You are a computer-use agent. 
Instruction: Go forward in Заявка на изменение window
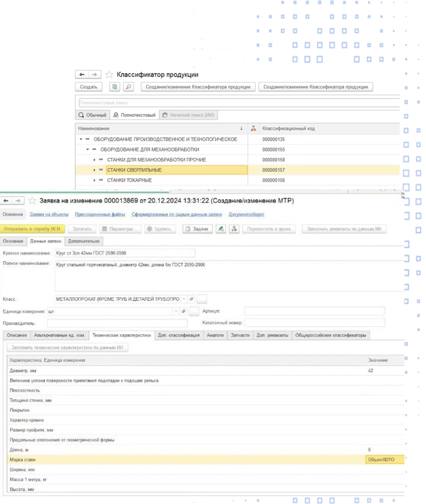18,200
